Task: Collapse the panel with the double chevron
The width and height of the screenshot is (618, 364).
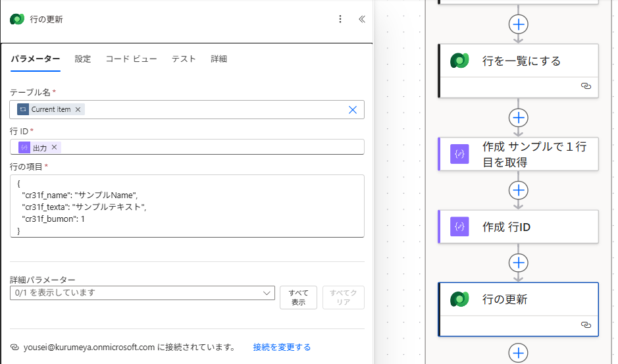Action: point(361,19)
